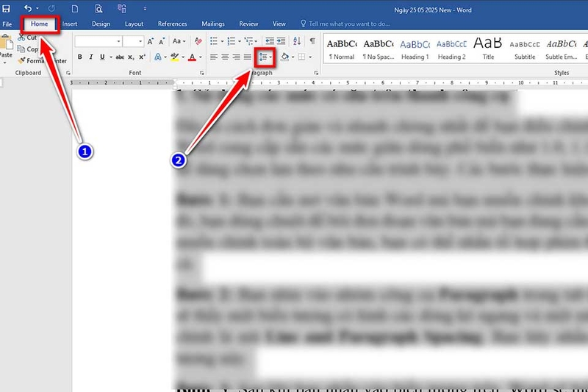The height and width of the screenshot is (392, 588).
Task: Apply the Heading 2 style
Action: point(451,49)
